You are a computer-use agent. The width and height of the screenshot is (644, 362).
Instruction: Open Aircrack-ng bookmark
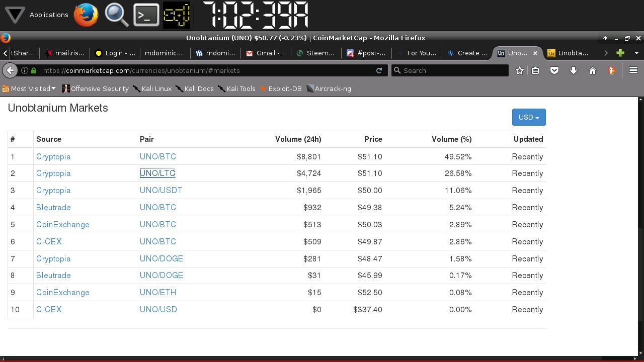point(329,88)
